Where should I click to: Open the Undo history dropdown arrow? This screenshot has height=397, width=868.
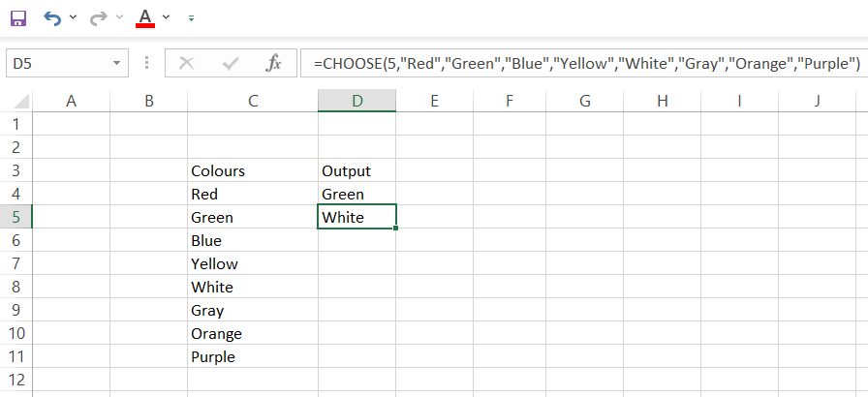[74, 18]
